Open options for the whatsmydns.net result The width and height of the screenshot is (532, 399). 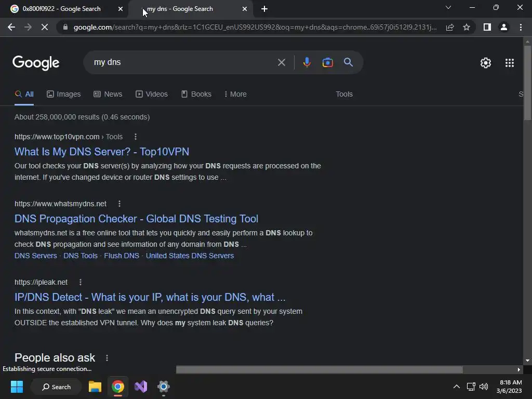[119, 204]
